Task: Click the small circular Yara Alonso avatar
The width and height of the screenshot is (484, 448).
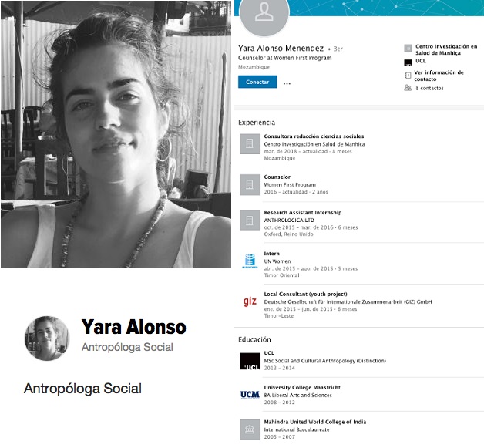Action: [x=47, y=338]
